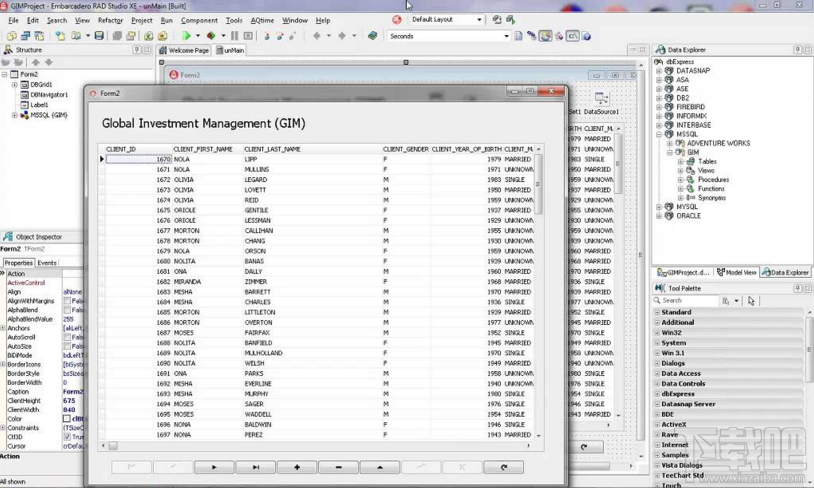Switch to the Model View tab
This screenshot has height=488, width=814.
(x=737, y=273)
